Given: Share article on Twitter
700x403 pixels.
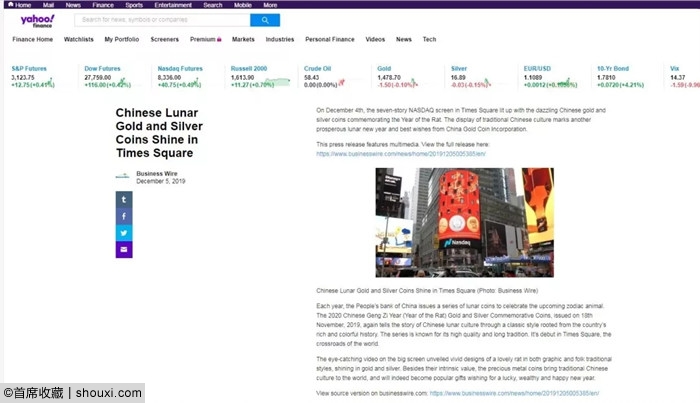Looking at the screenshot, I should coord(124,233).
